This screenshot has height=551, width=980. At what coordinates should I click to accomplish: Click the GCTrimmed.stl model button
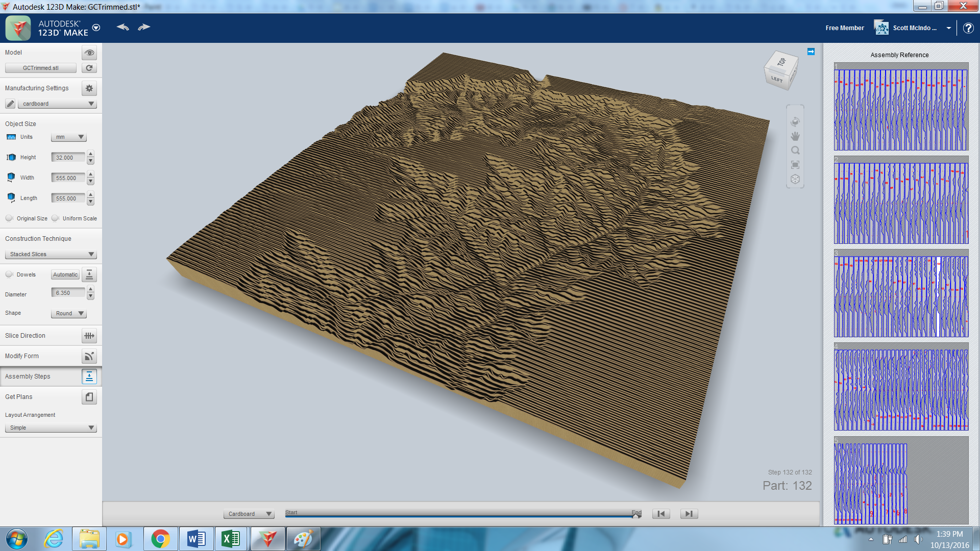click(x=41, y=68)
